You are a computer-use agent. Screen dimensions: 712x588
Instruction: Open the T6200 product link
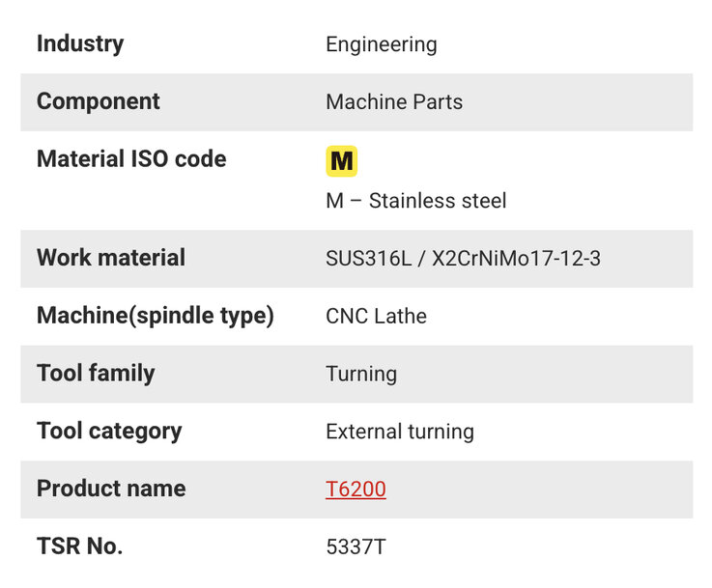[x=356, y=490]
